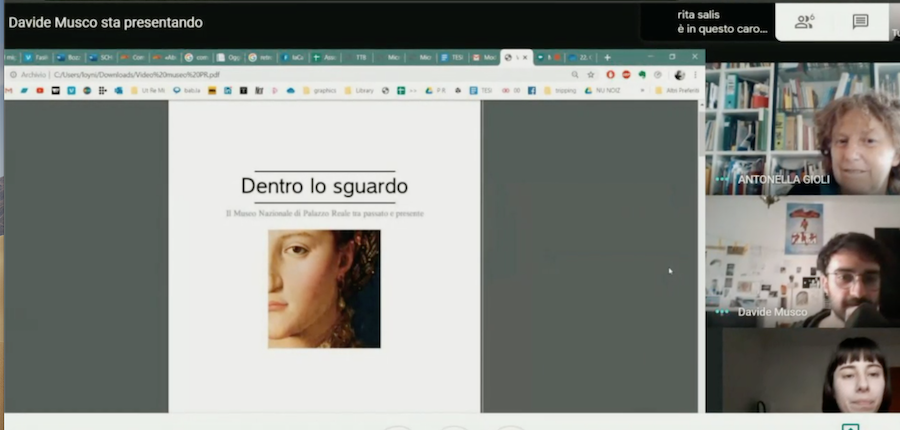Click the black T bookmark icon
The width and height of the screenshot is (900, 430).
243,91
